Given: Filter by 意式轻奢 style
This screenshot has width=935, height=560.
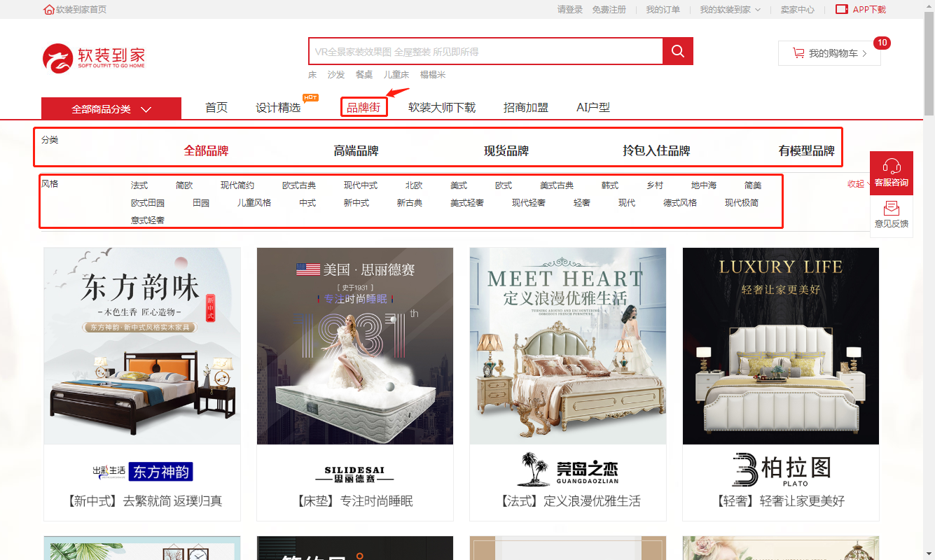Looking at the screenshot, I should click(x=148, y=220).
